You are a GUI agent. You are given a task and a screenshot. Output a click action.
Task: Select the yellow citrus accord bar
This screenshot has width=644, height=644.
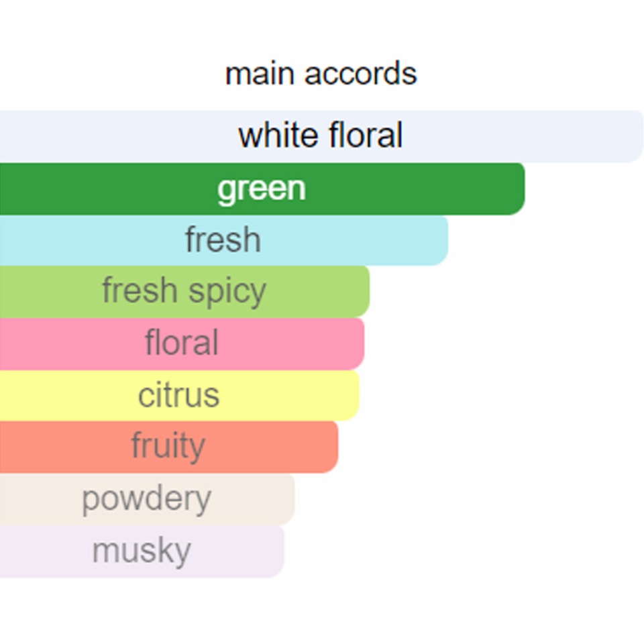180,395
